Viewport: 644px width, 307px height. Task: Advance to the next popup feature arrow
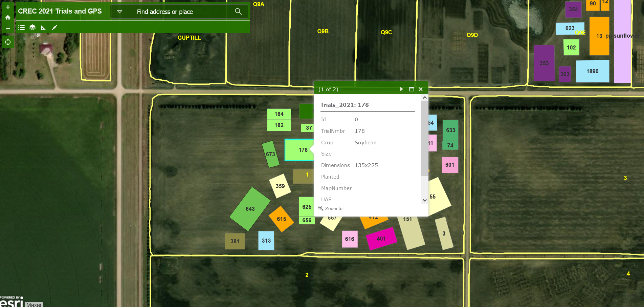point(401,89)
